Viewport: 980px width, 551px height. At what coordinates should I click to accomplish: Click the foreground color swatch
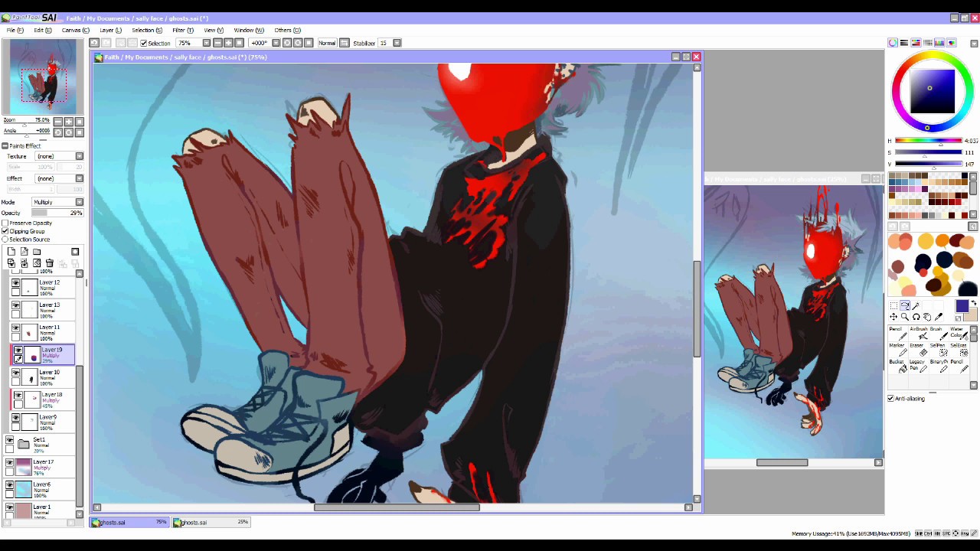click(x=962, y=307)
